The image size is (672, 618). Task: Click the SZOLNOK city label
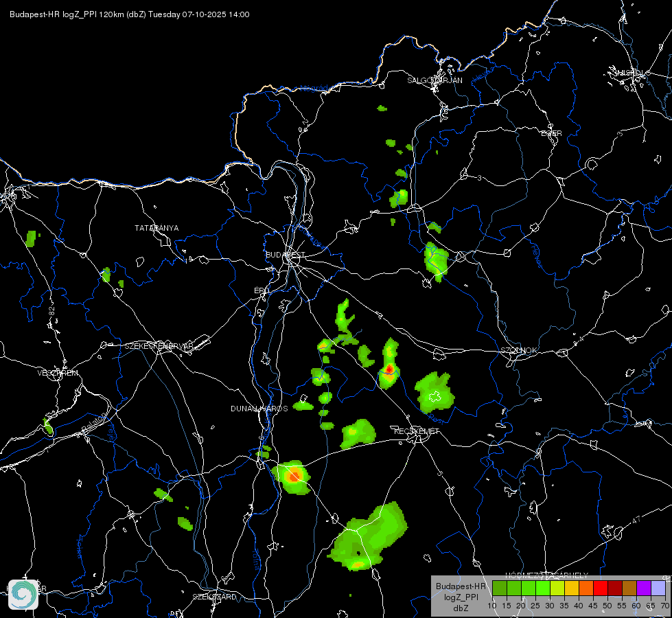(519, 350)
